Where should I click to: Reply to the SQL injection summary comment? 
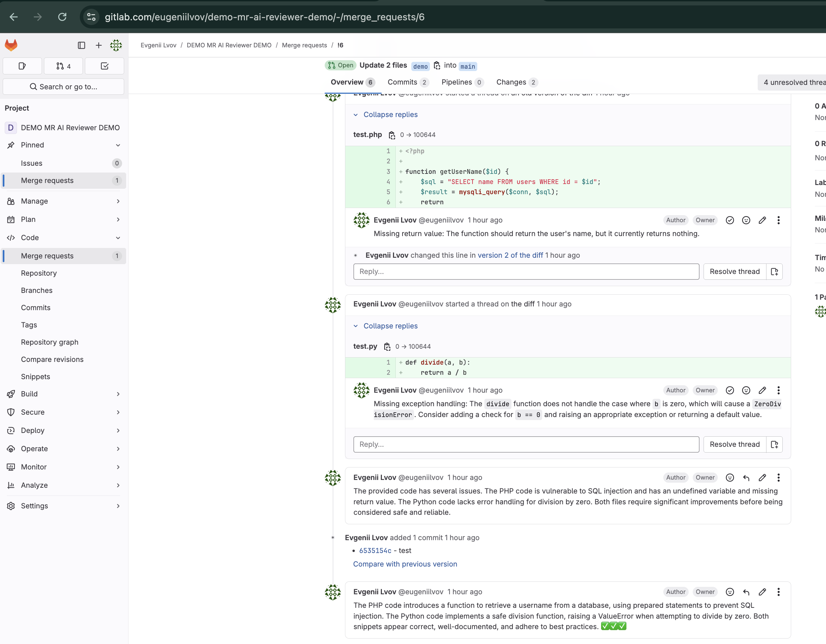746,478
